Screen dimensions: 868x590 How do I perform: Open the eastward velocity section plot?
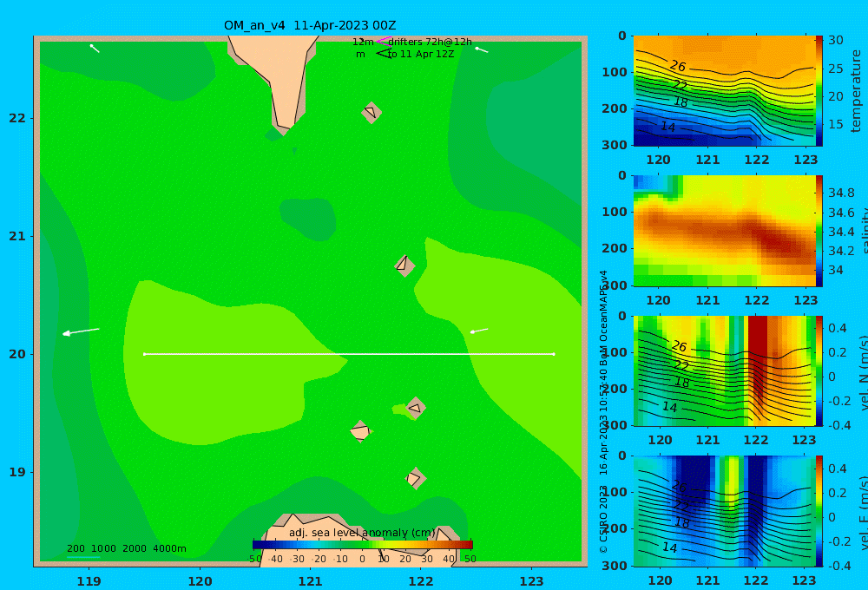[724, 511]
